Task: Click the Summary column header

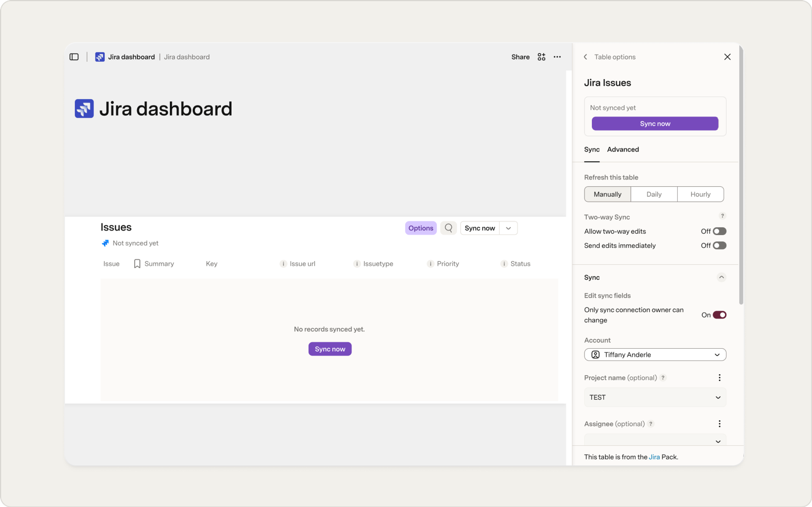Action: tap(159, 264)
